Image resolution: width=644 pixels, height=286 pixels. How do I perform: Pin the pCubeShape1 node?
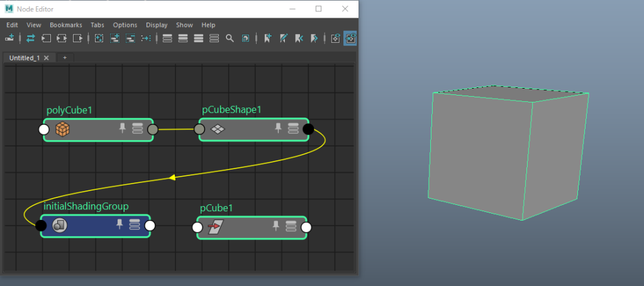(278, 128)
